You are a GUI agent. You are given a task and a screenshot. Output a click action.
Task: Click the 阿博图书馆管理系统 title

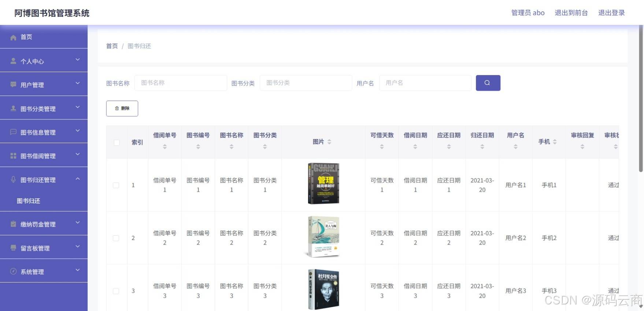point(52,13)
